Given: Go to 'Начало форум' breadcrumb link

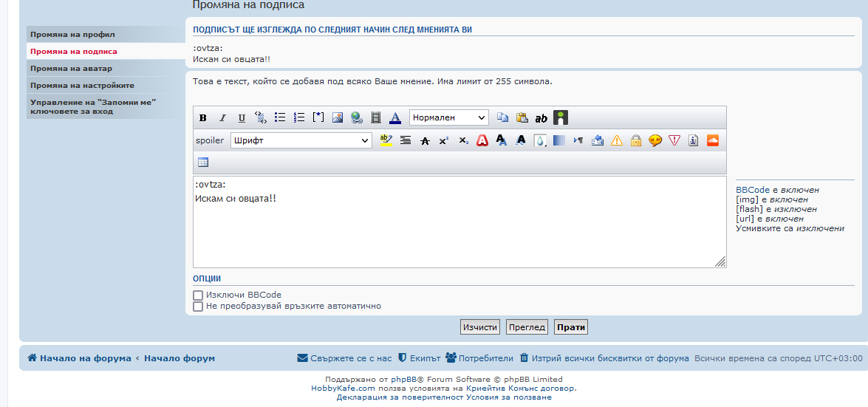Looking at the screenshot, I should tap(180, 358).
